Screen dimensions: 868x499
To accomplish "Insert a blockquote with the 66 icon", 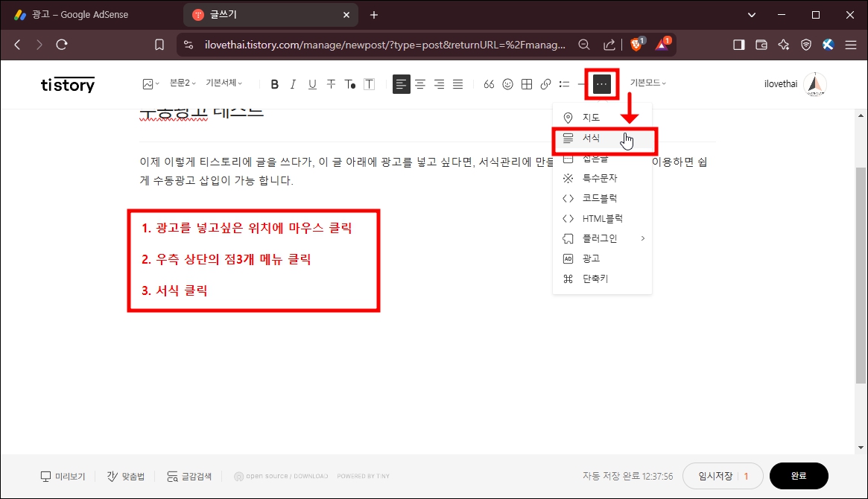I will (x=489, y=84).
